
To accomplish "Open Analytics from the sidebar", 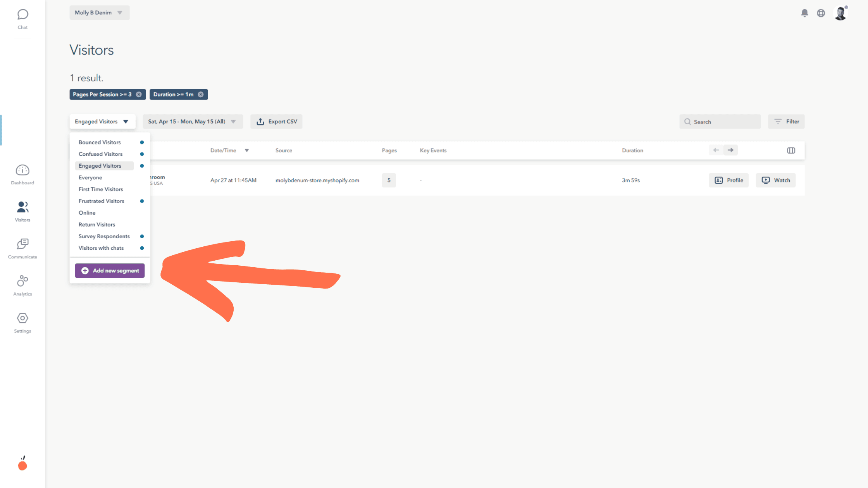I will [x=22, y=281].
